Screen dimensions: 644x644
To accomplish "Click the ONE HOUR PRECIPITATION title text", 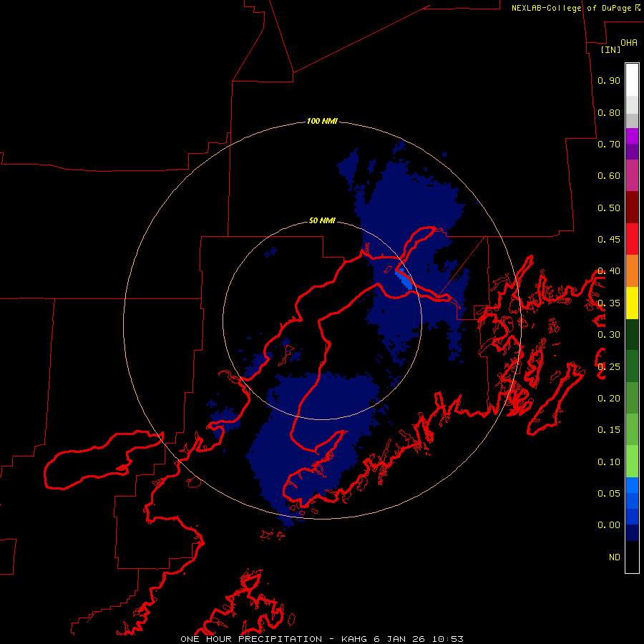I will (x=251, y=639).
